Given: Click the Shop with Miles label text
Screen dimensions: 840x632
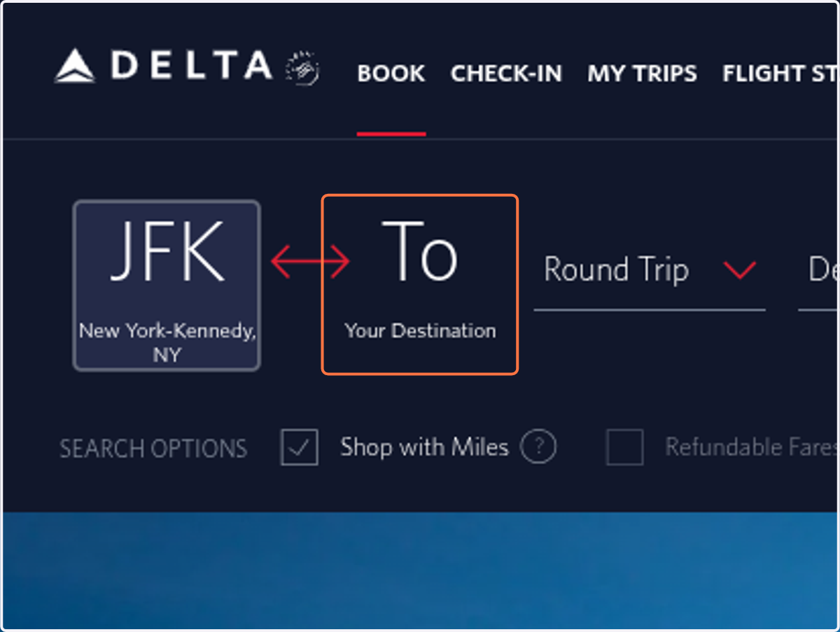Looking at the screenshot, I should coord(424,447).
